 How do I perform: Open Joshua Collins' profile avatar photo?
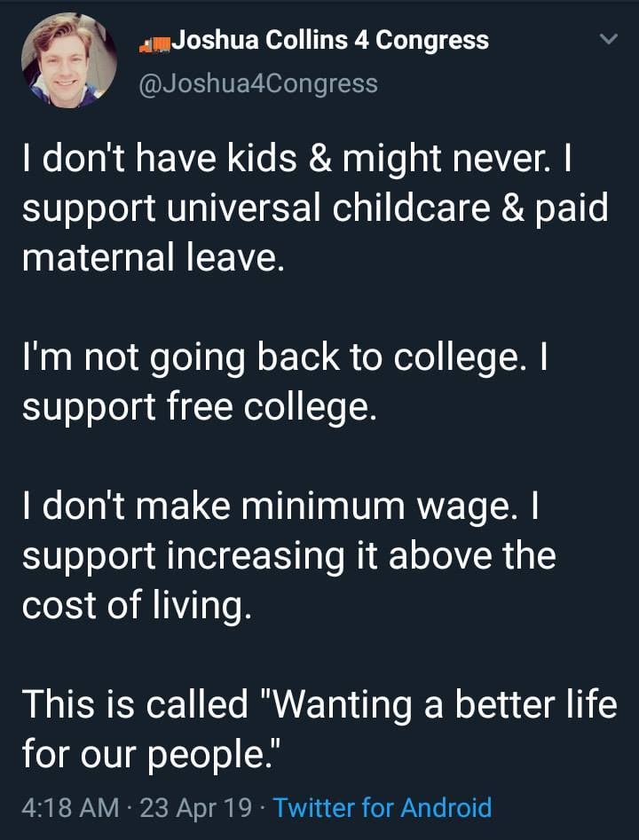click(x=69, y=60)
